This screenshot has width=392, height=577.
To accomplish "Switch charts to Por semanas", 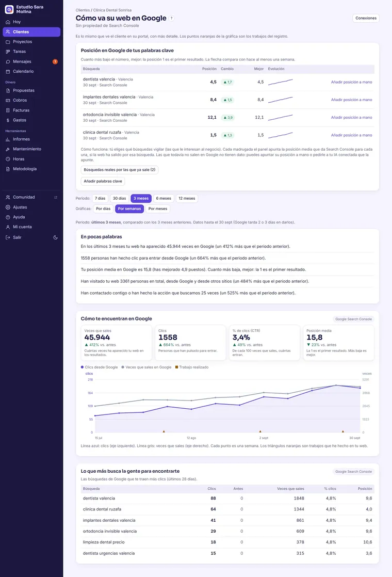I will pyautogui.click(x=129, y=209).
